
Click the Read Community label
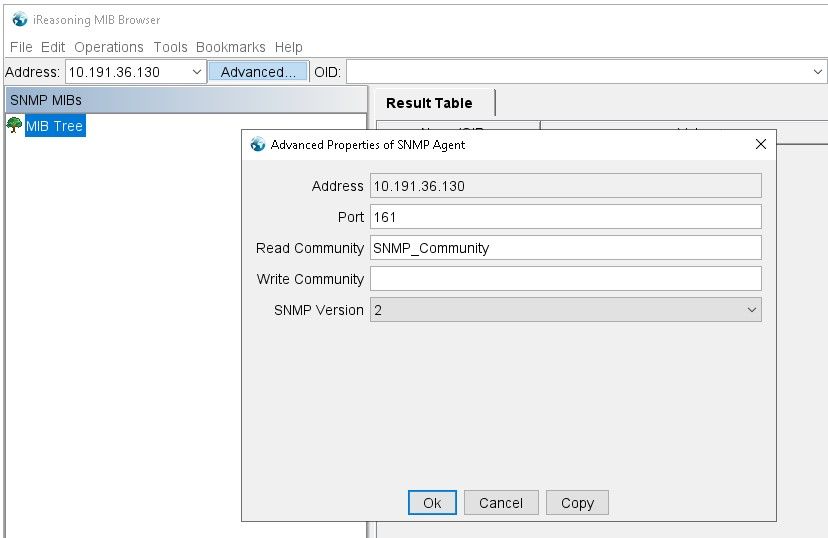point(310,248)
